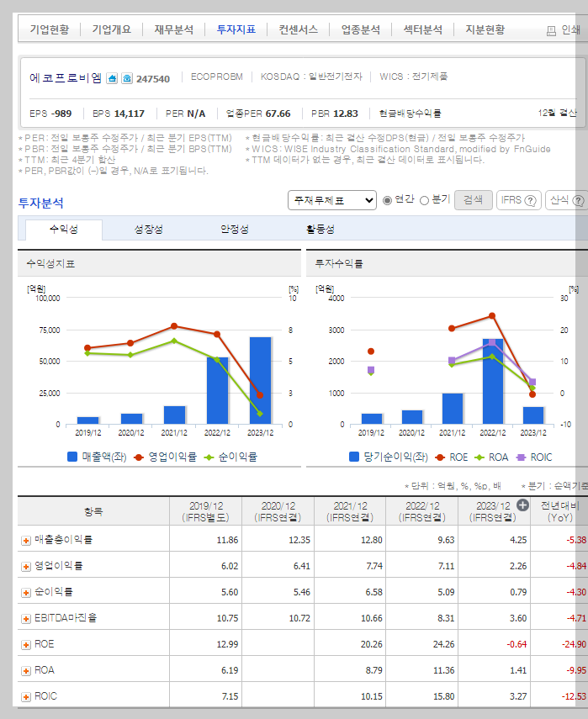The image size is (588, 719).
Task: Expand the ROE table row
Action: point(26,645)
